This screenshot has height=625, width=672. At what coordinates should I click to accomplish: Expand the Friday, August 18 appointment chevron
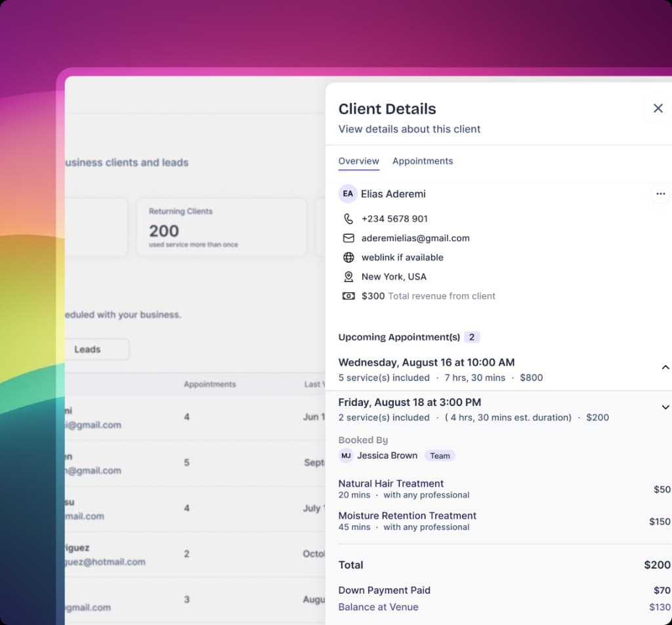[665, 407]
